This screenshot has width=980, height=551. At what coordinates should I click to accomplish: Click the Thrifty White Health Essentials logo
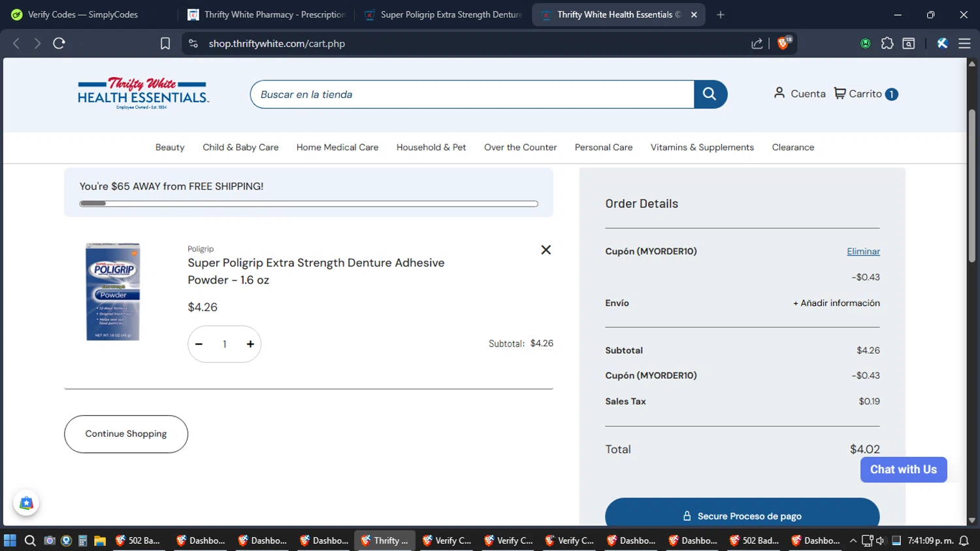tap(143, 93)
